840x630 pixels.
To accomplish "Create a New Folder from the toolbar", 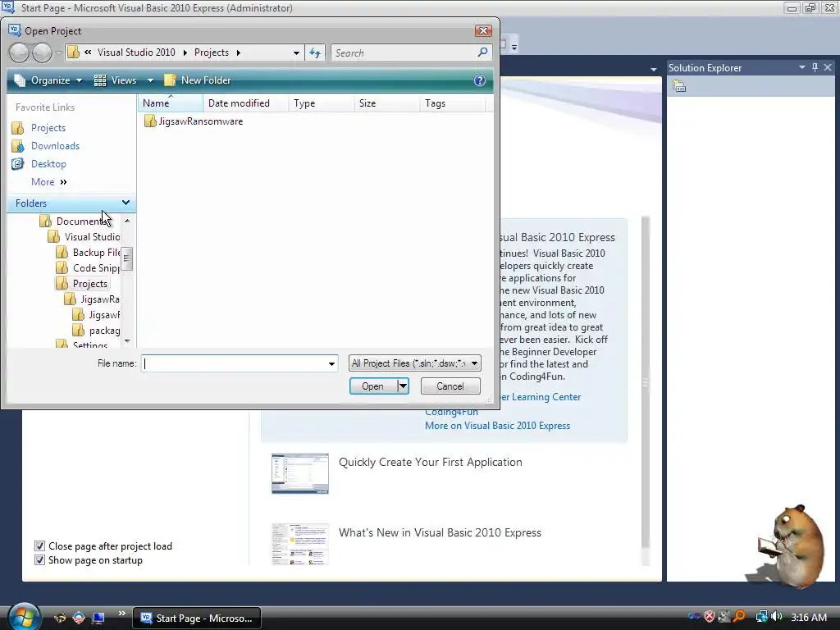I will click(x=197, y=80).
